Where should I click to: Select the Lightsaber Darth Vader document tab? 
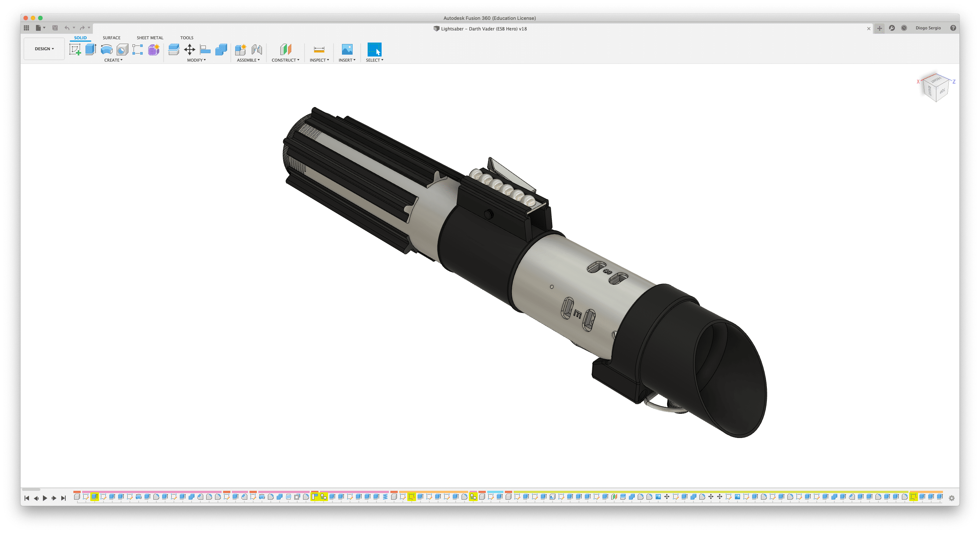480,29
